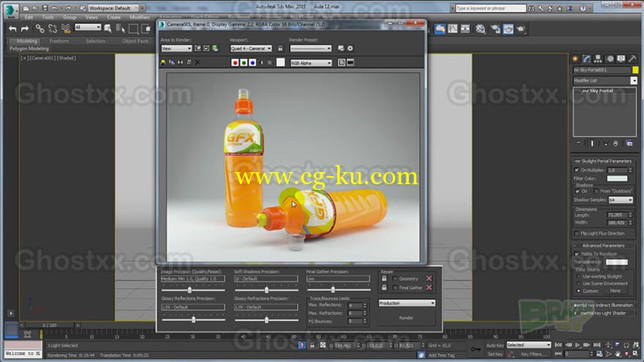This screenshot has height=362, width=644.
Task: Open the Edit menu
Action: point(28,17)
